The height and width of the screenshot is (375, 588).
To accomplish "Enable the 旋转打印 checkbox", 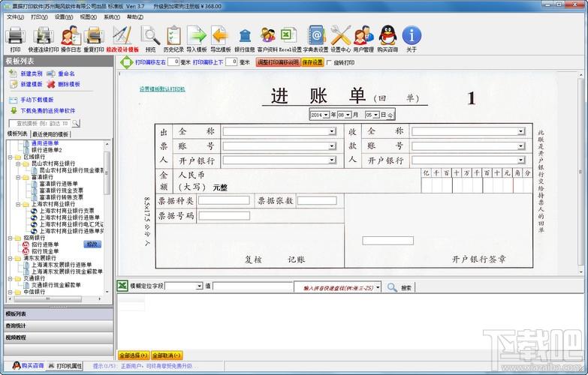I will [x=329, y=62].
